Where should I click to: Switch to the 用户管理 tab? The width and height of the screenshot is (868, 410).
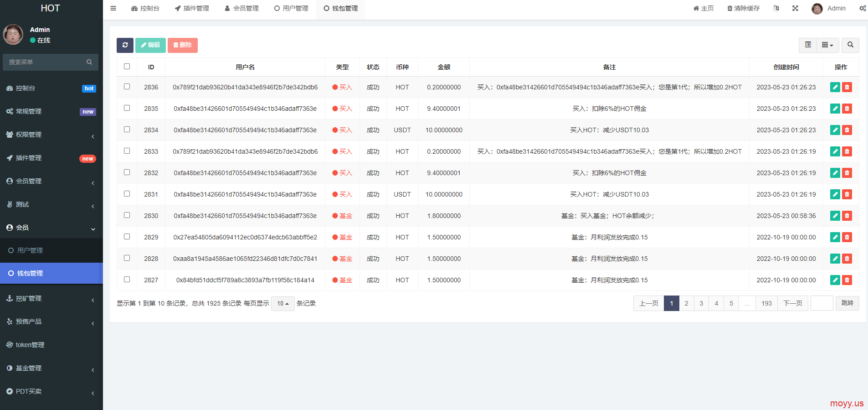click(x=291, y=8)
